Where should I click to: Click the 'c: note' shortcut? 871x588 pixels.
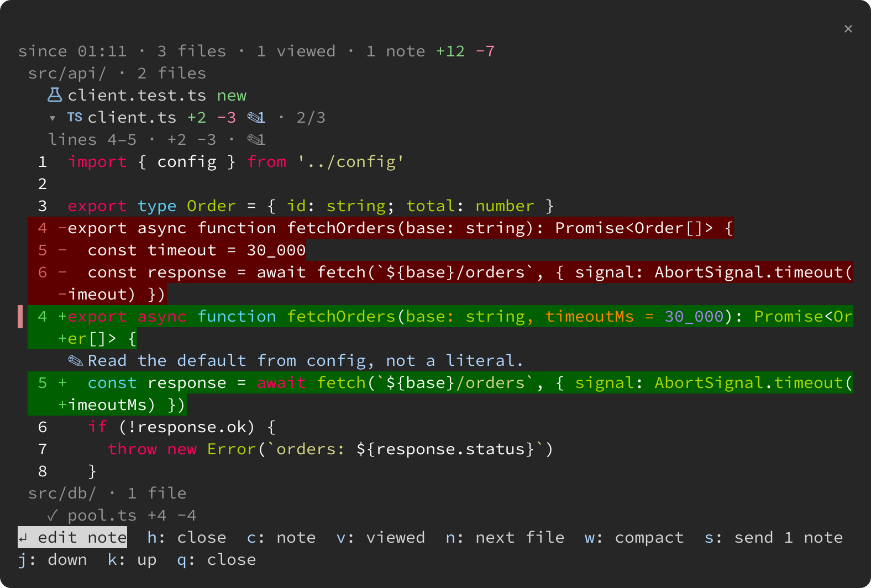click(281, 537)
